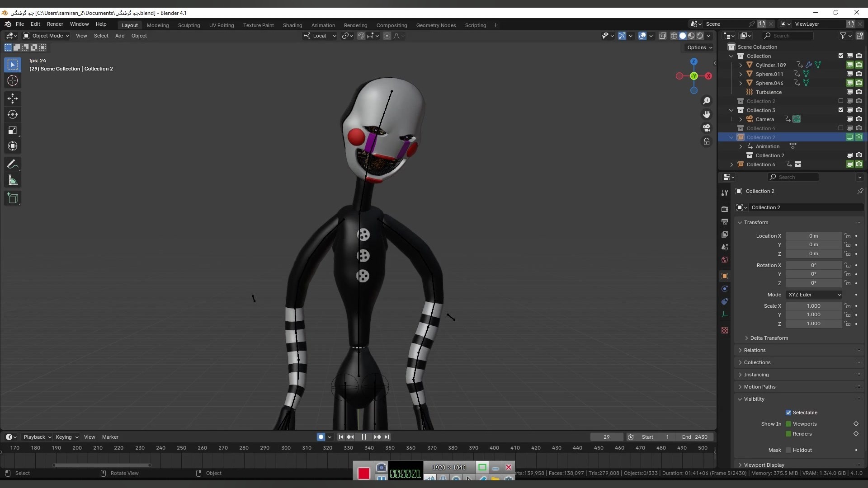This screenshot has width=868, height=488.
Task: Select the Rotate tool
Action: tap(13, 114)
